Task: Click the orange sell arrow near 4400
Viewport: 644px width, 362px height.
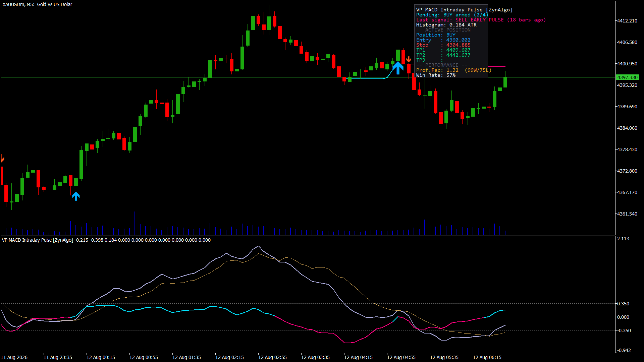Action: point(409,59)
